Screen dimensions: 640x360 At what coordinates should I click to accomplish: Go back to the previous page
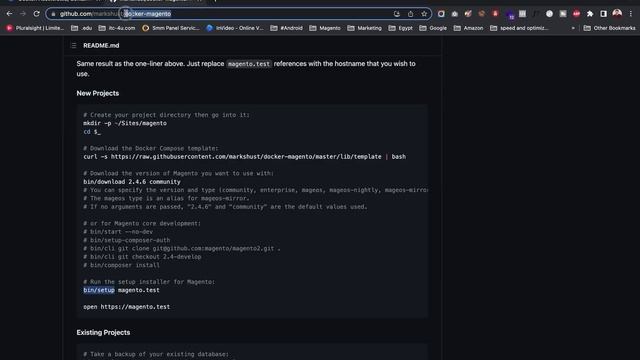[9, 14]
